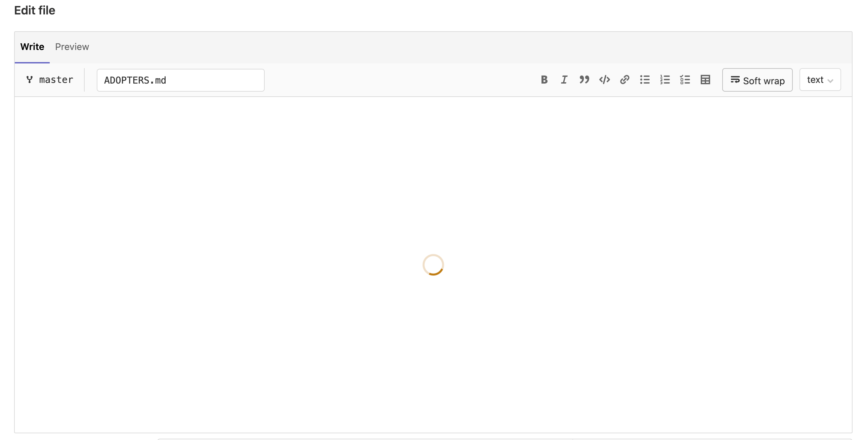868x440 pixels.
Task: Click the Task list icon
Action: (x=684, y=79)
